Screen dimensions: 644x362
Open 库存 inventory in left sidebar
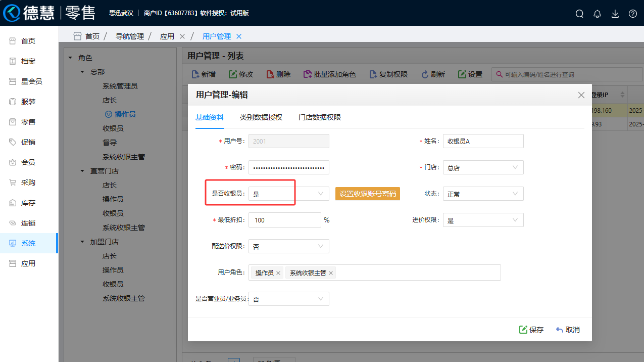(28, 203)
